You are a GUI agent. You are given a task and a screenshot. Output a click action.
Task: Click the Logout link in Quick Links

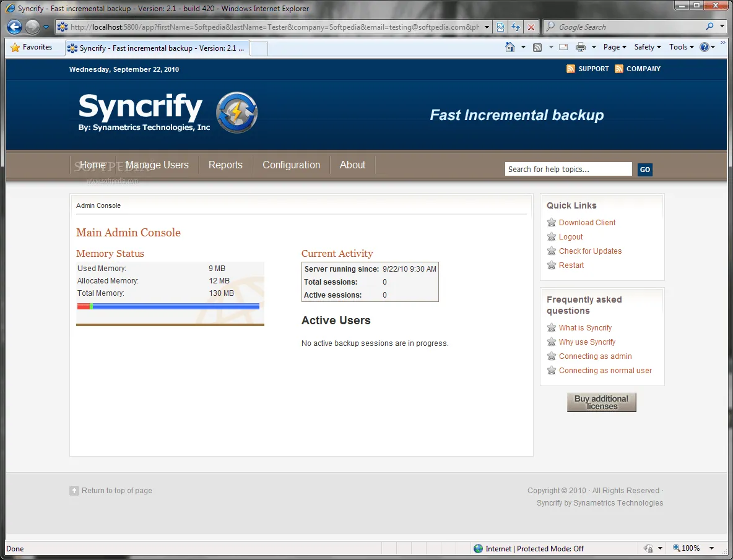click(570, 236)
